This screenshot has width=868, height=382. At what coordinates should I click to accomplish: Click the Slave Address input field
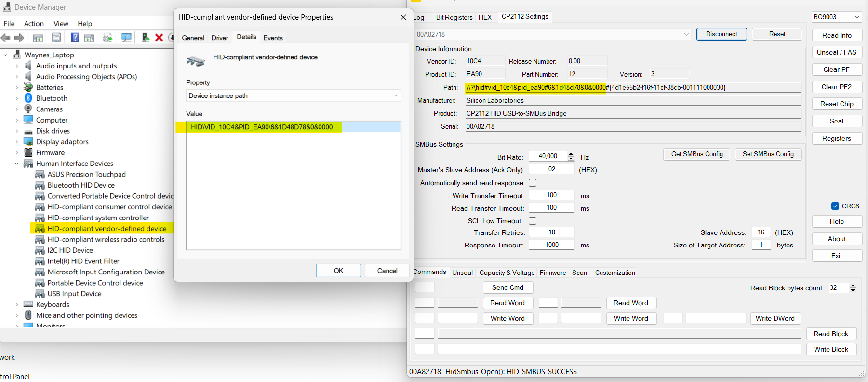click(761, 232)
